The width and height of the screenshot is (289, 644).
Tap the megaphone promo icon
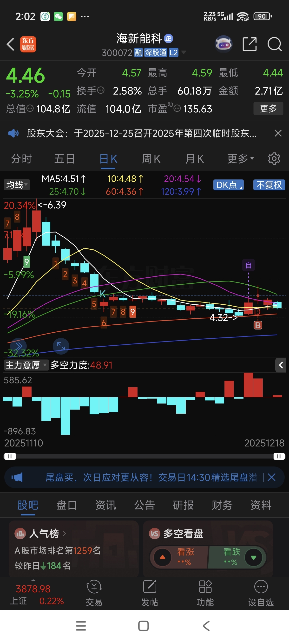pyautogui.click(x=17, y=477)
